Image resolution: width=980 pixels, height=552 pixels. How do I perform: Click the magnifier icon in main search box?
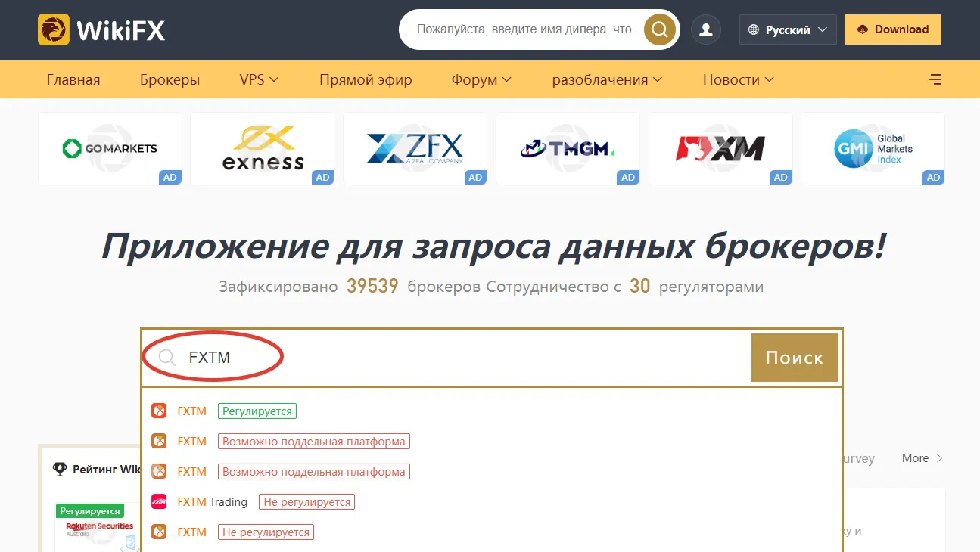point(167,358)
